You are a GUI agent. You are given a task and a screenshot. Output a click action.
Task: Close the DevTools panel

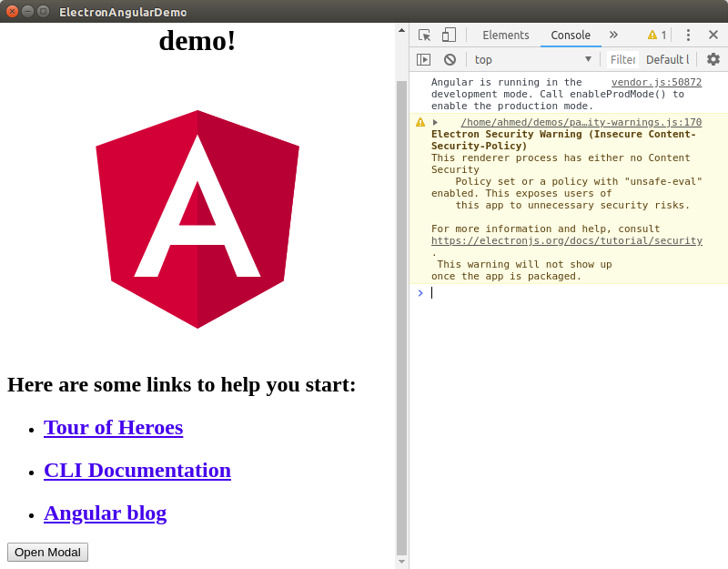(713, 36)
